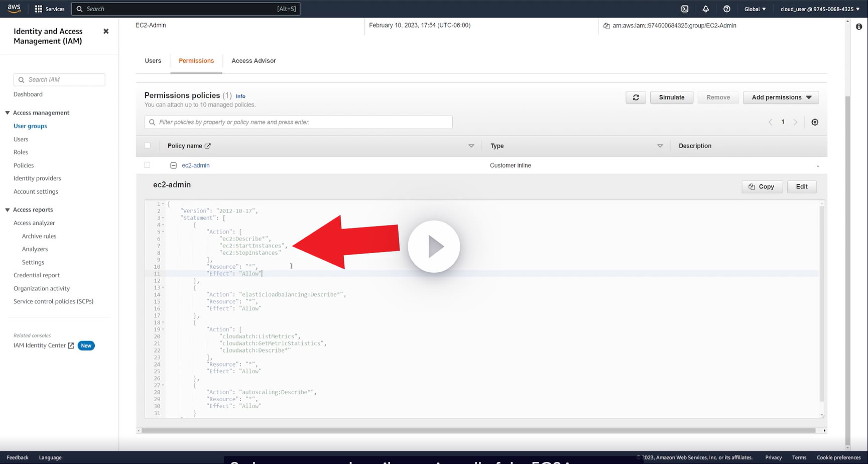Screen dimensions: 868x464
Task: Open the policy table settings gear
Action: point(815,122)
